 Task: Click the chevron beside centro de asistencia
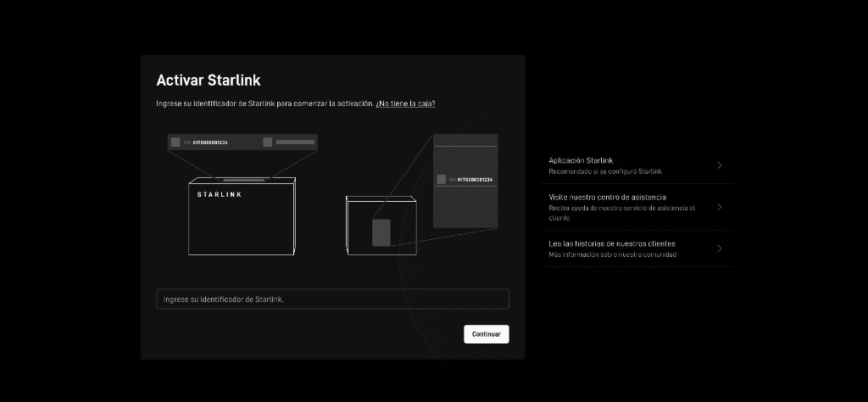(x=719, y=207)
